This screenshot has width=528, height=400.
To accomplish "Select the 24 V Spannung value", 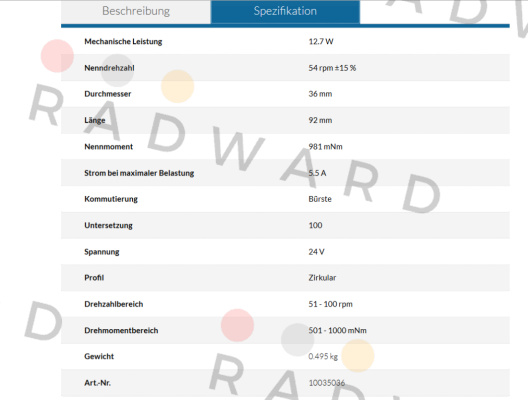I will pyautogui.click(x=317, y=252).
